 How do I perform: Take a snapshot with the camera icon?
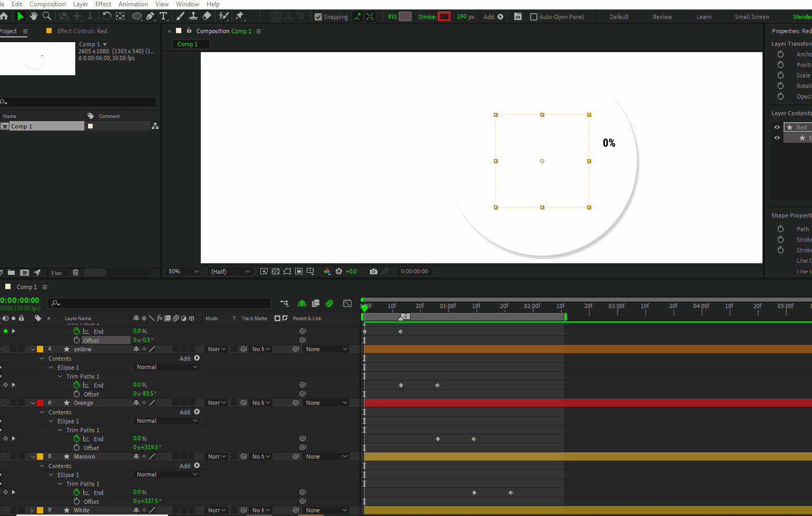374,271
